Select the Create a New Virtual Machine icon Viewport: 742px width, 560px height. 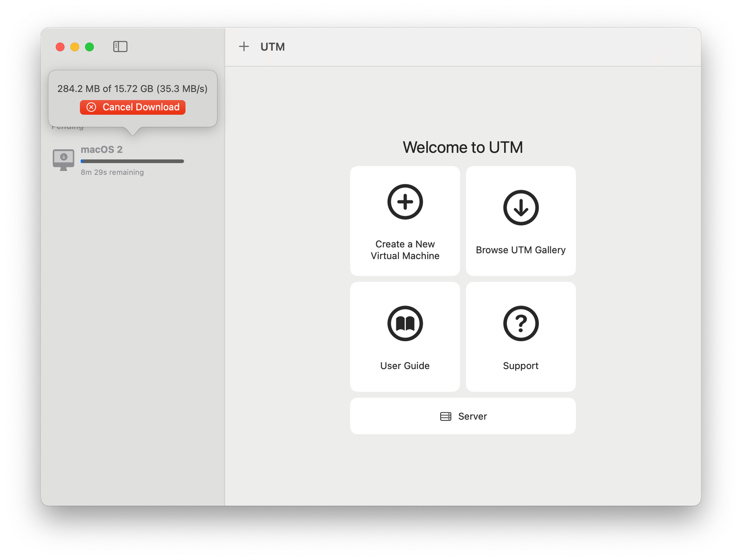[x=404, y=201]
